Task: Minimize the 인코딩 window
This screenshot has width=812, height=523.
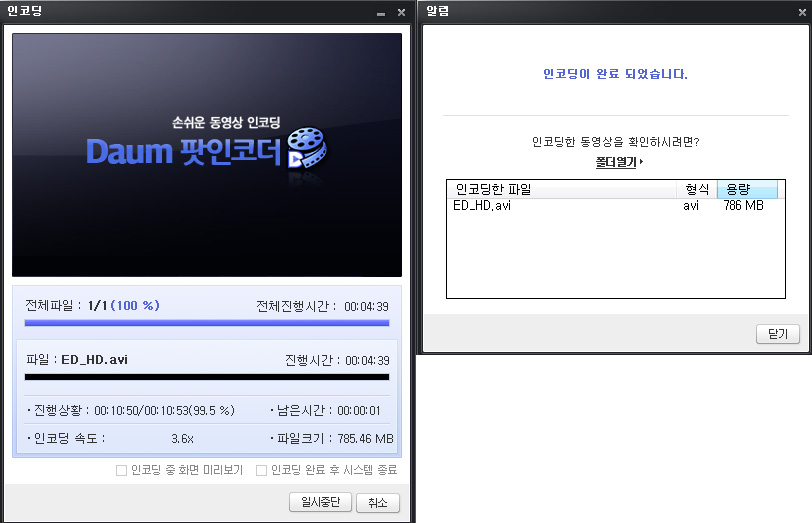Action: tap(381, 13)
